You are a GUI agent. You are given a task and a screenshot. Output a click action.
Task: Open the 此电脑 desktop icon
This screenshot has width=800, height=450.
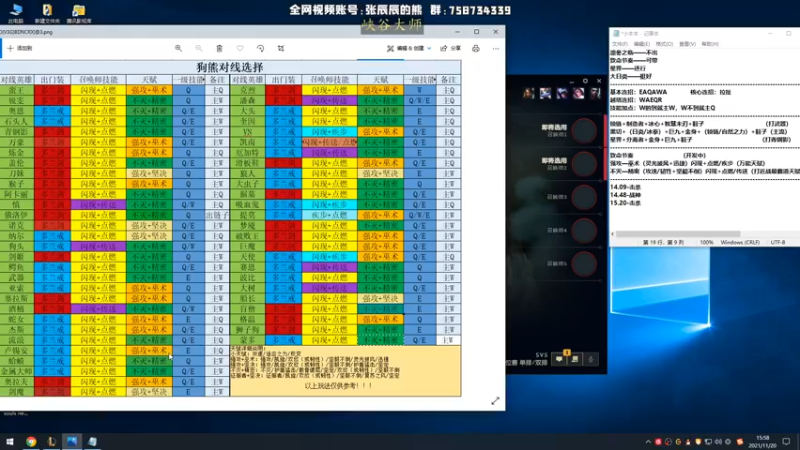pyautogui.click(x=16, y=13)
